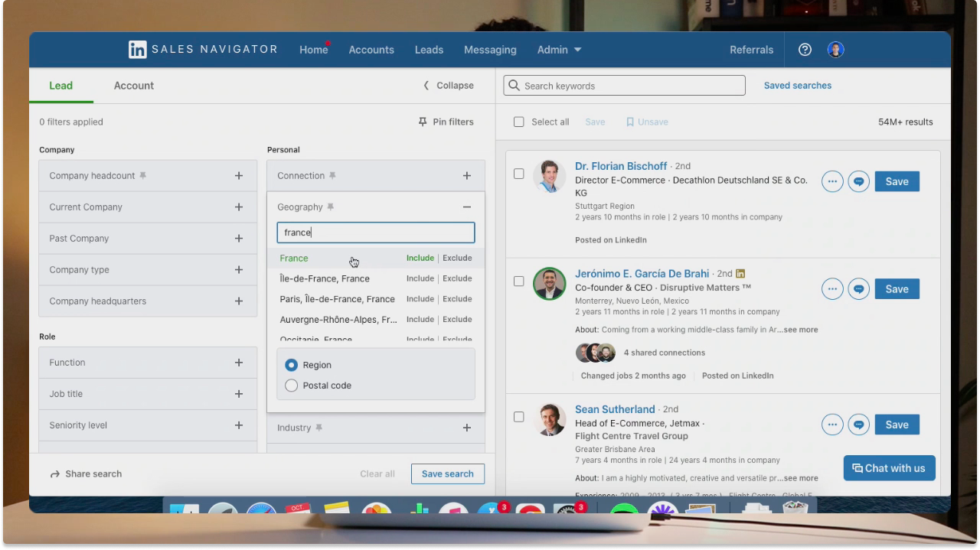Open more options for Sean Sutherland

[833, 425]
